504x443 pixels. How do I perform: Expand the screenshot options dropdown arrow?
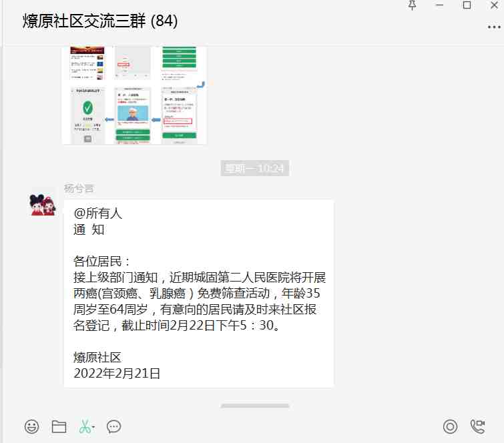pyautogui.click(x=94, y=427)
